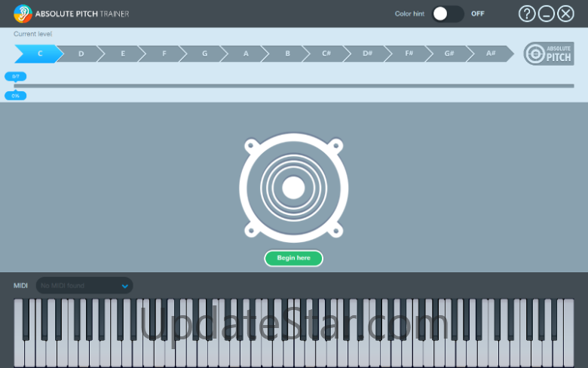Select level G# in level bar
Image resolution: width=588 pixels, height=368 pixels.
click(449, 54)
